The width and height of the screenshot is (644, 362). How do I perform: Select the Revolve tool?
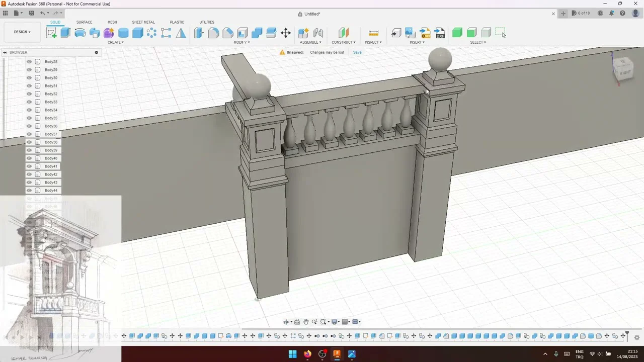pyautogui.click(x=80, y=33)
